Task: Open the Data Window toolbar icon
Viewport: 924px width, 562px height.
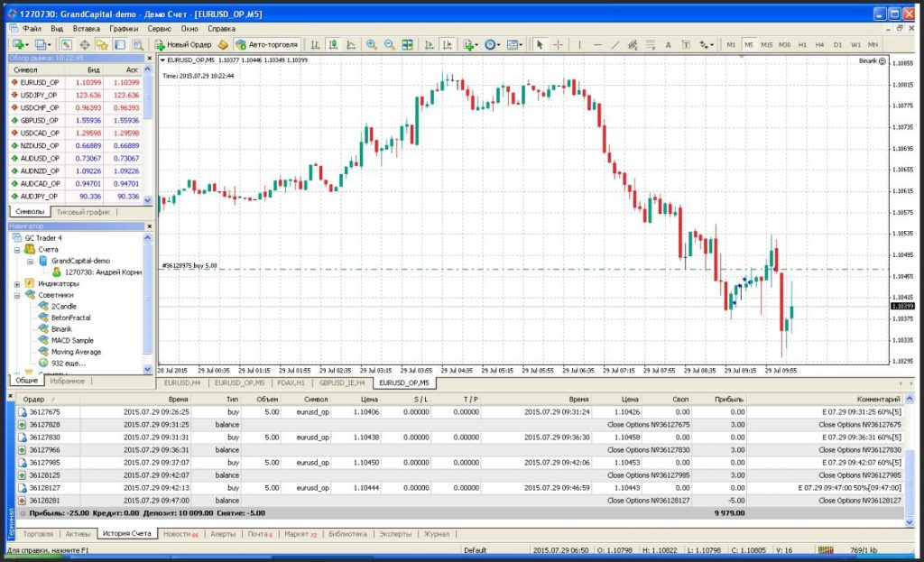Action: click(85, 45)
